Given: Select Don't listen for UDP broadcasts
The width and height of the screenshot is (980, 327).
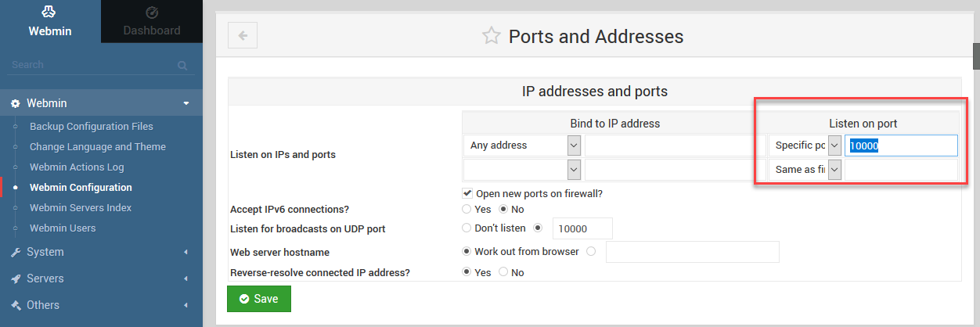Looking at the screenshot, I should pos(467,228).
